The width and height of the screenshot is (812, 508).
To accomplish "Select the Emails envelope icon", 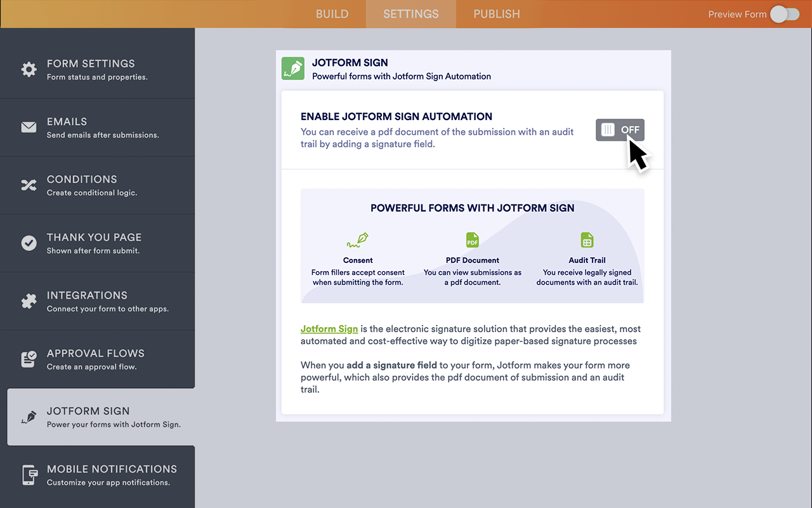I will coord(29,127).
